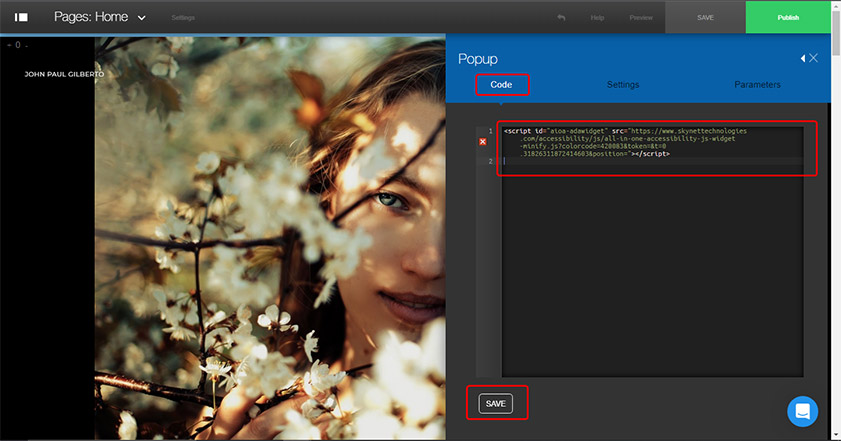Open the blue chat support bubble
Viewport: 841px width, 441px height.
tap(802, 411)
